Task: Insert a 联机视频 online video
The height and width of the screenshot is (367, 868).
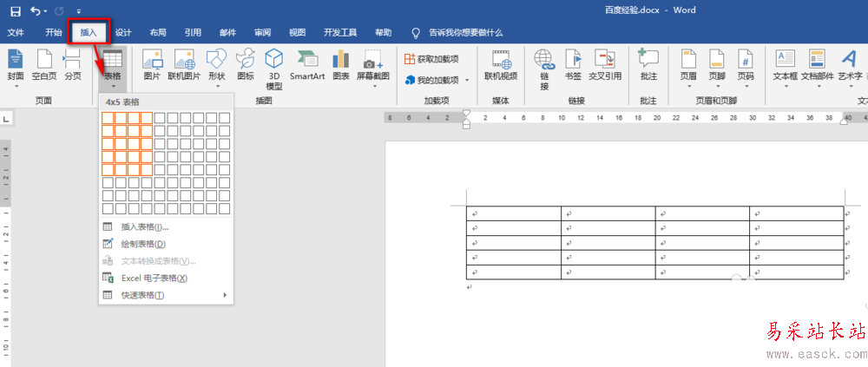Action: (501, 65)
